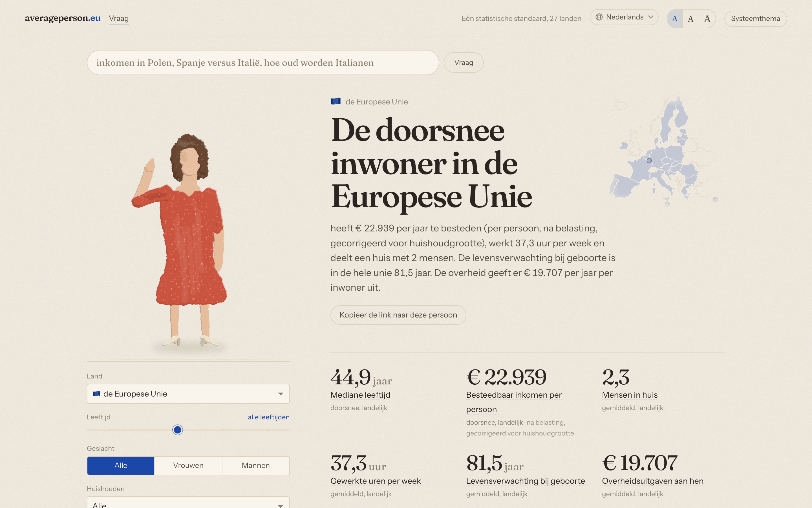This screenshot has width=812, height=508.
Task: Click the 'Eén statistische standaard, 27 landen' text
Action: tap(521, 18)
